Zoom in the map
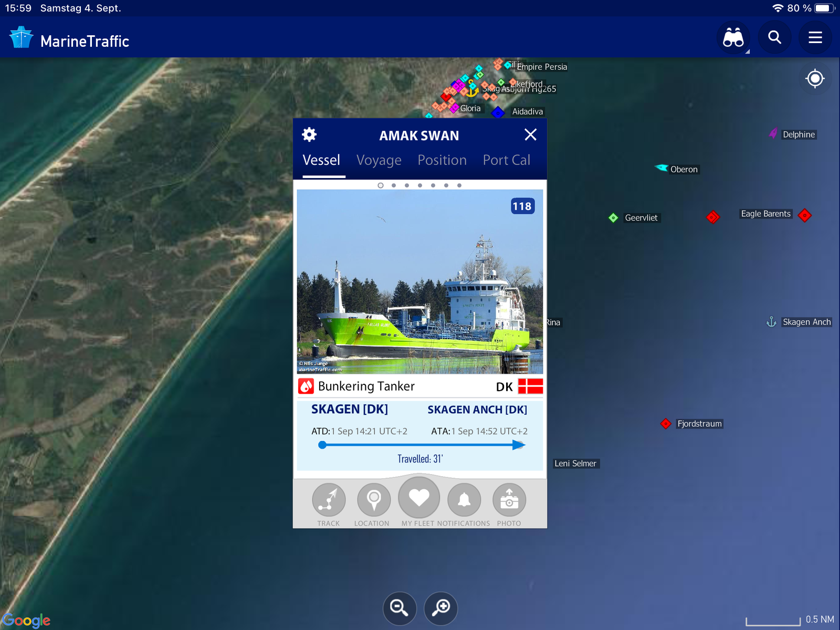The height and width of the screenshot is (630, 840). pos(440,608)
